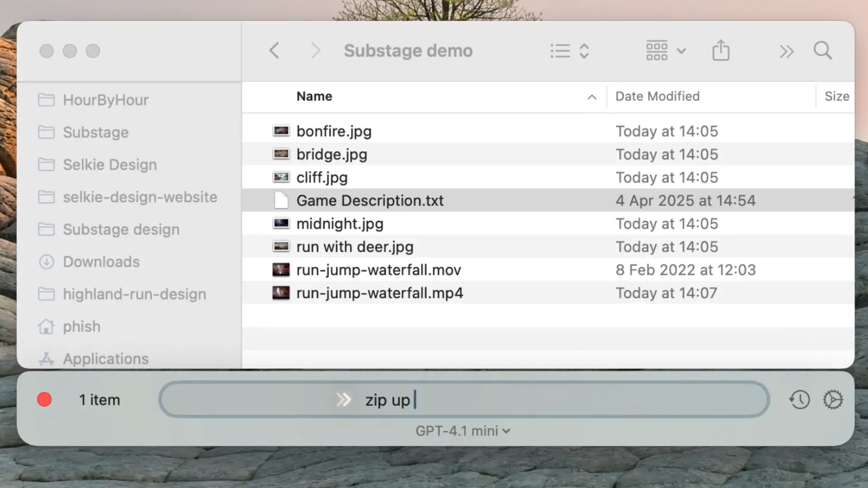Click the Downloads arrow icon in sidebar
Viewport: 868px width, 488px height.
46,262
